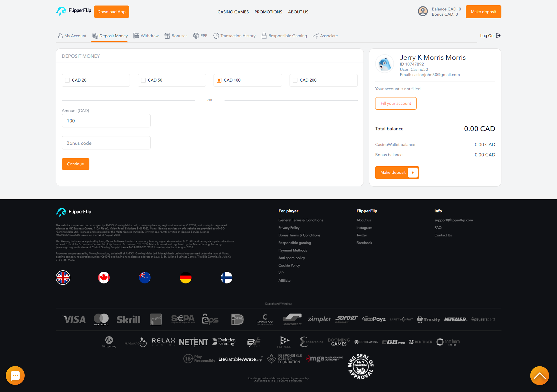Uncheck the CAD 100 amount option
Image resolution: width=557 pixels, height=392 pixels.
click(219, 80)
